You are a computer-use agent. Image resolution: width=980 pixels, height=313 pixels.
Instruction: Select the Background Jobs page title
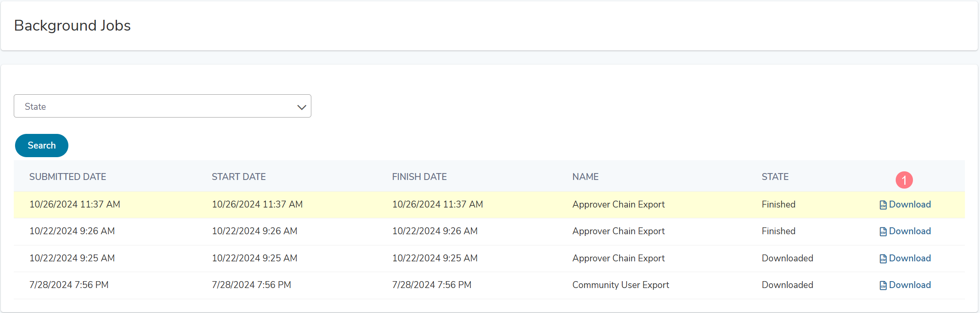[x=72, y=25]
